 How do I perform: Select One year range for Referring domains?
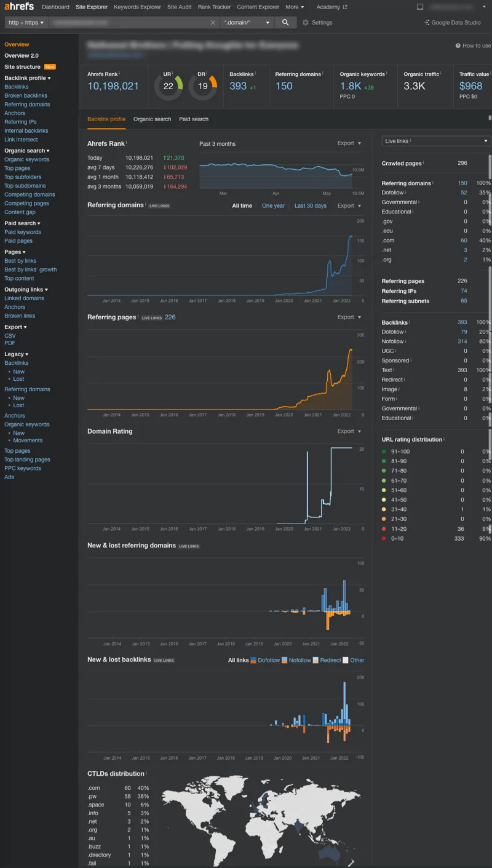(x=273, y=205)
